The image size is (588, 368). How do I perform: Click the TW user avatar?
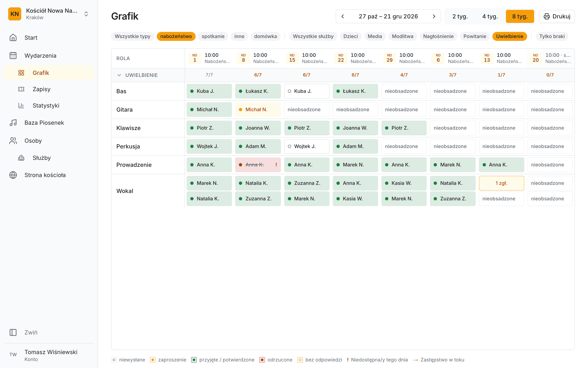coord(13,355)
